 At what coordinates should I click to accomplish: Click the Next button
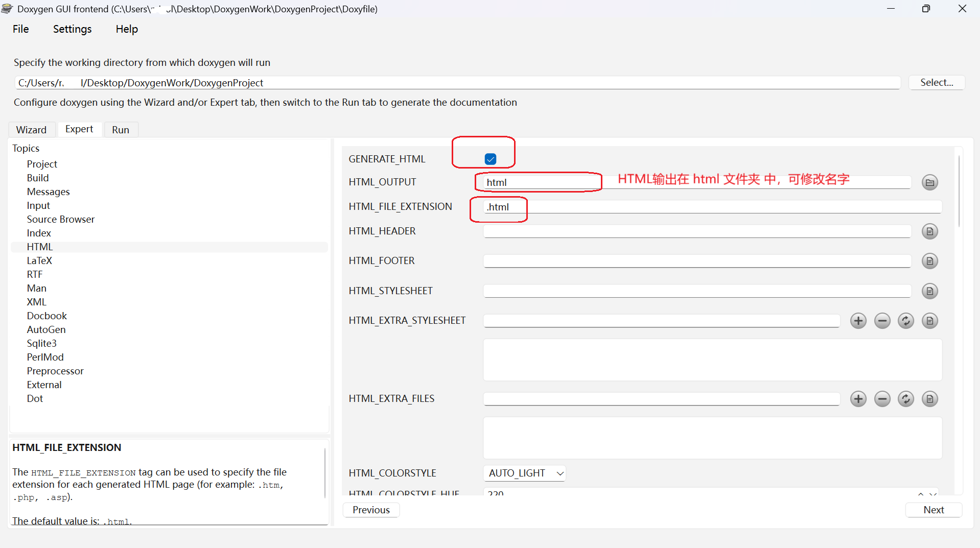tap(934, 510)
